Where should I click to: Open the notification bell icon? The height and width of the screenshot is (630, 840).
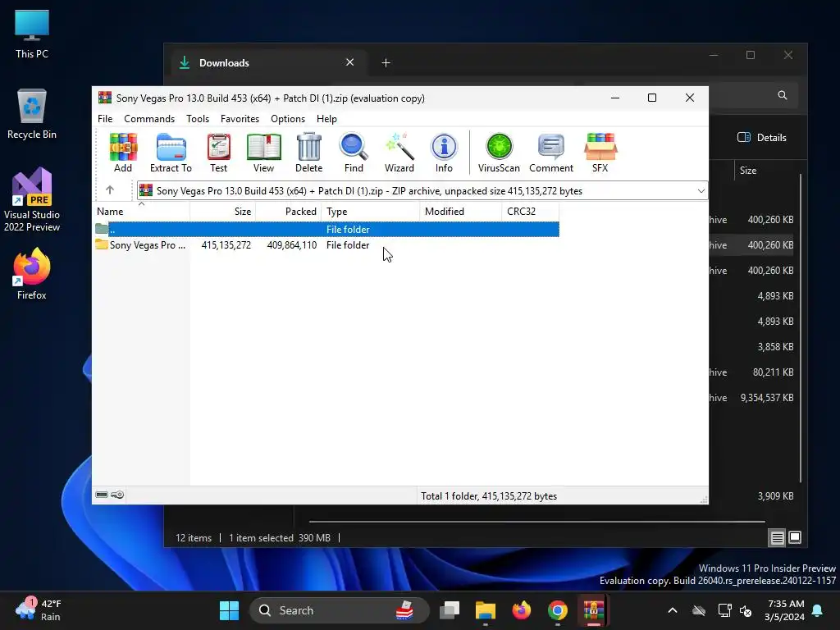tap(818, 610)
